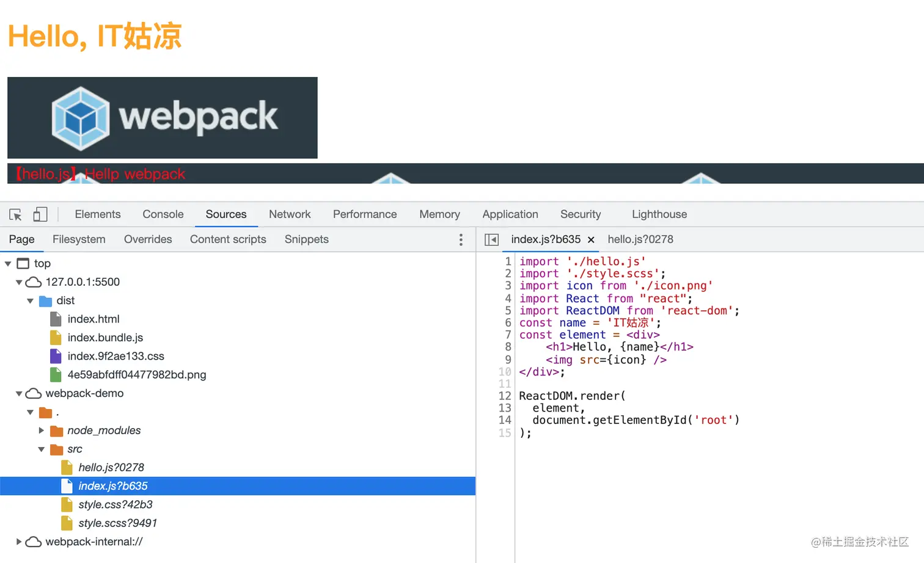Click the hello.js?0278 file icon in tree

(67, 468)
